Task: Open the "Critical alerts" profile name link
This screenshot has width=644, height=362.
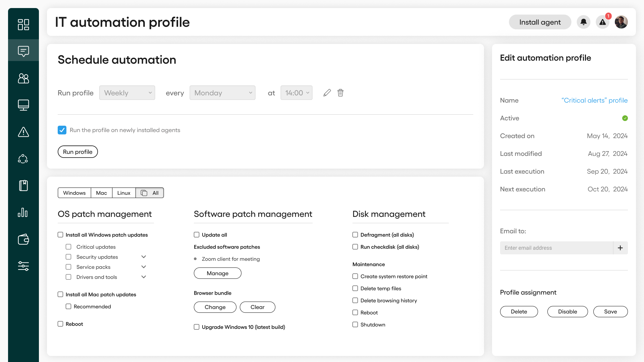Action: click(594, 101)
